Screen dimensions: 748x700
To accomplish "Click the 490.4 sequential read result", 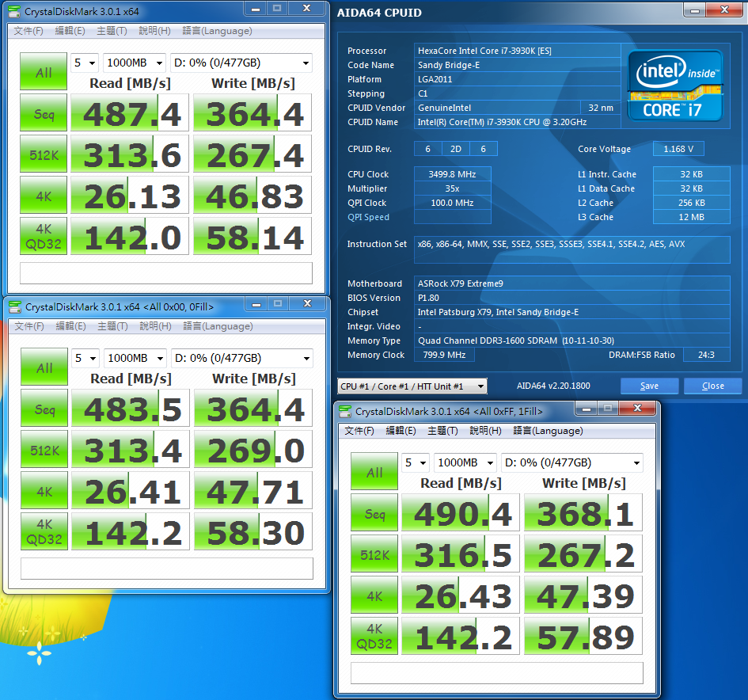I will tap(461, 512).
